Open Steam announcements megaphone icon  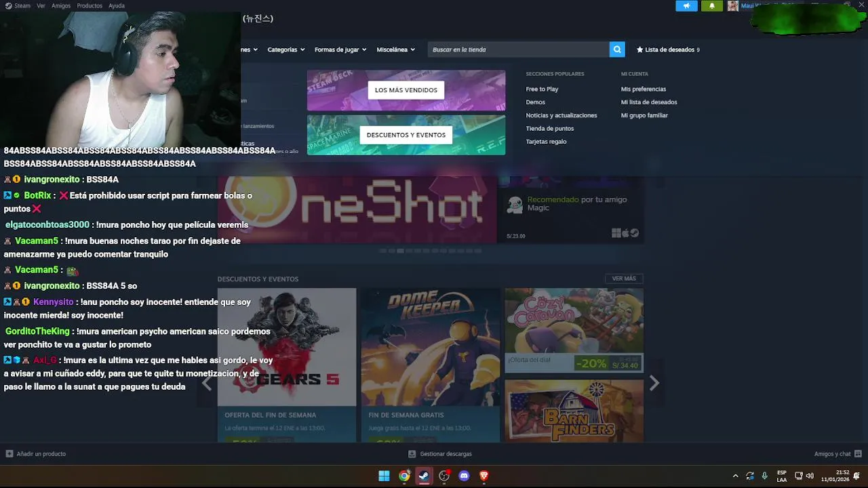[686, 5]
